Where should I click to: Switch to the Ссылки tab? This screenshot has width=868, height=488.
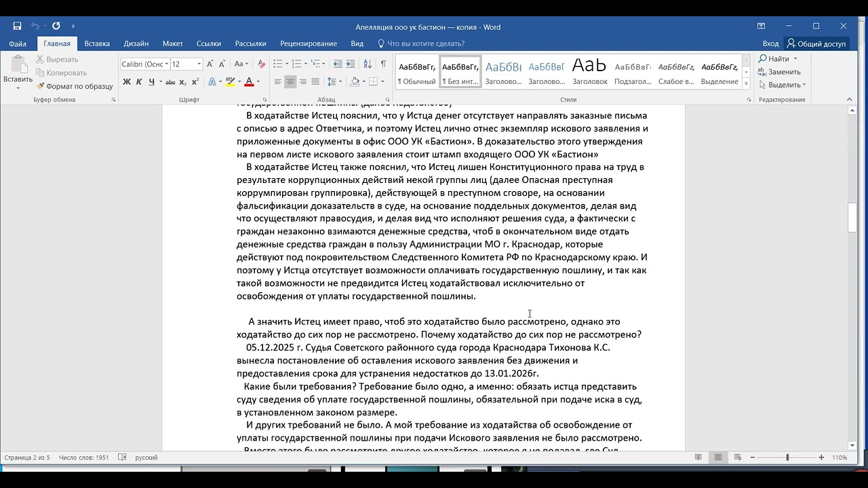[209, 43]
